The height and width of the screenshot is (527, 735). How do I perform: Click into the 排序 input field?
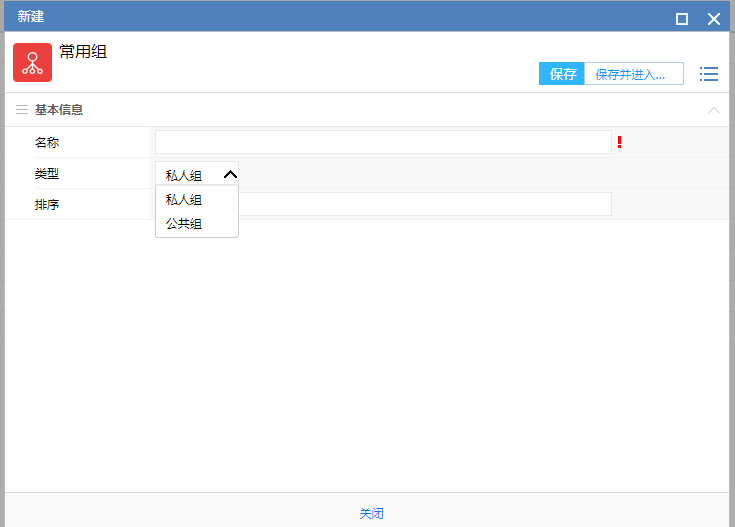click(x=424, y=204)
